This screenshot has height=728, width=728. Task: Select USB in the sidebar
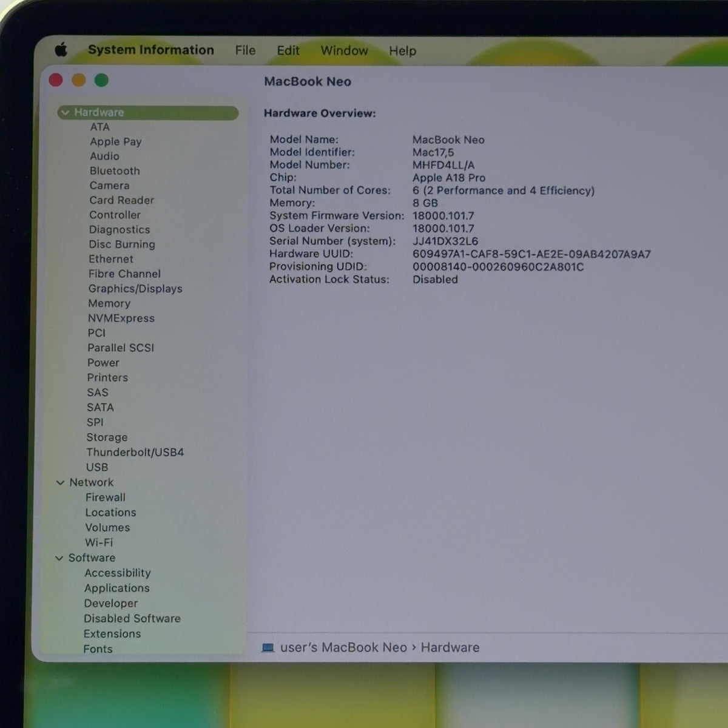pos(97,467)
